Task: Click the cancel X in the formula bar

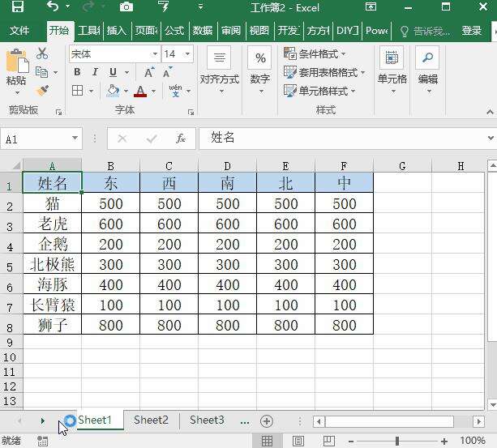Action: 122,139
